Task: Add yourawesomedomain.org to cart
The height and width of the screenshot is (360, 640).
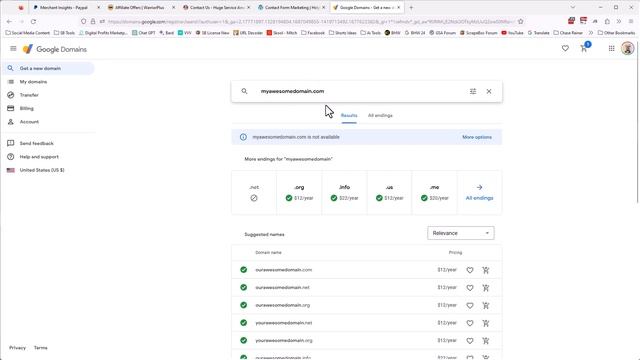Action: click(x=486, y=340)
